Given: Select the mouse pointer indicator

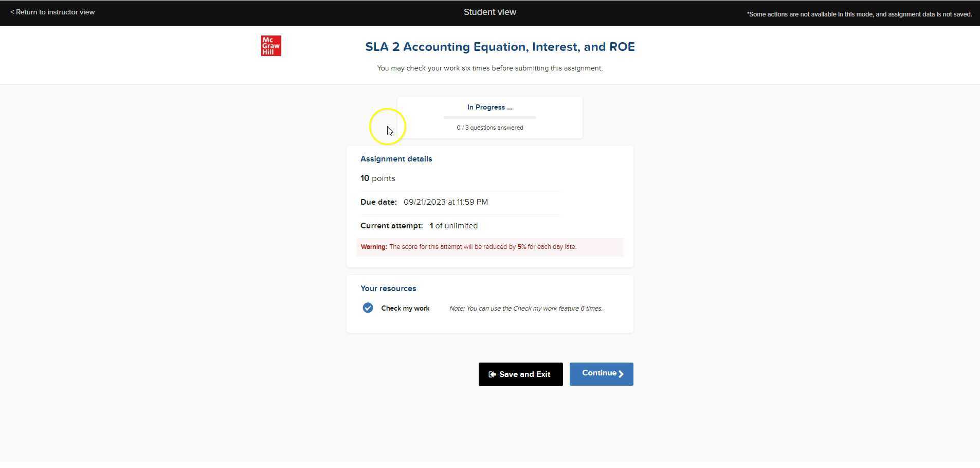Looking at the screenshot, I should click(389, 130).
